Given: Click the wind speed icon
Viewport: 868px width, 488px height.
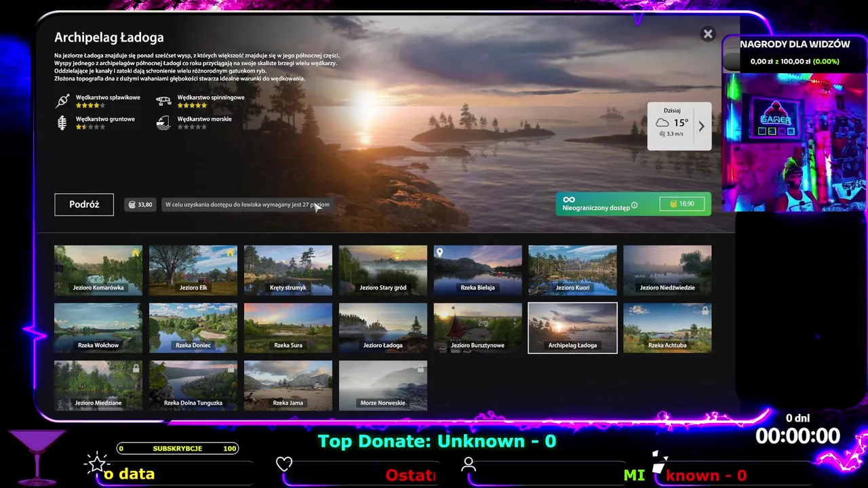Looking at the screenshot, I should pos(662,134).
